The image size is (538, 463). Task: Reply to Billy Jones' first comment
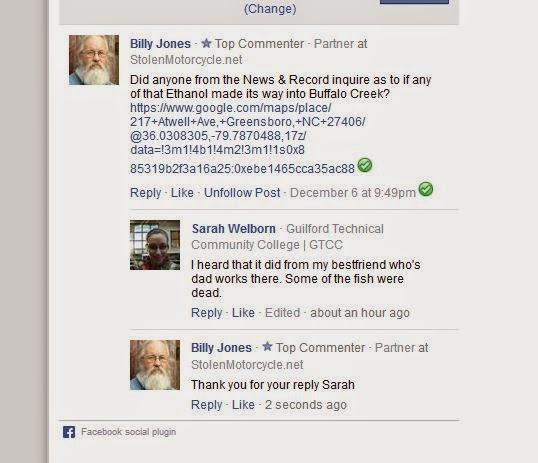point(145,193)
